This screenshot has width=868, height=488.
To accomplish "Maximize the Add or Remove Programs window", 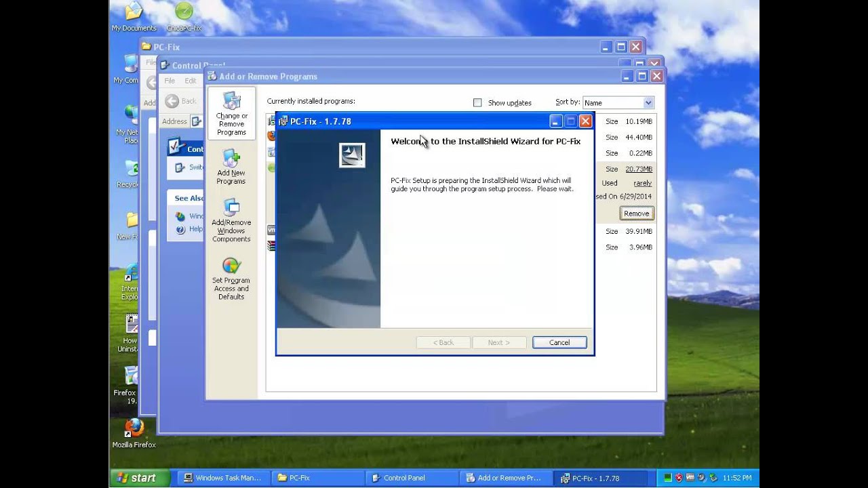I will [x=642, y=77].
